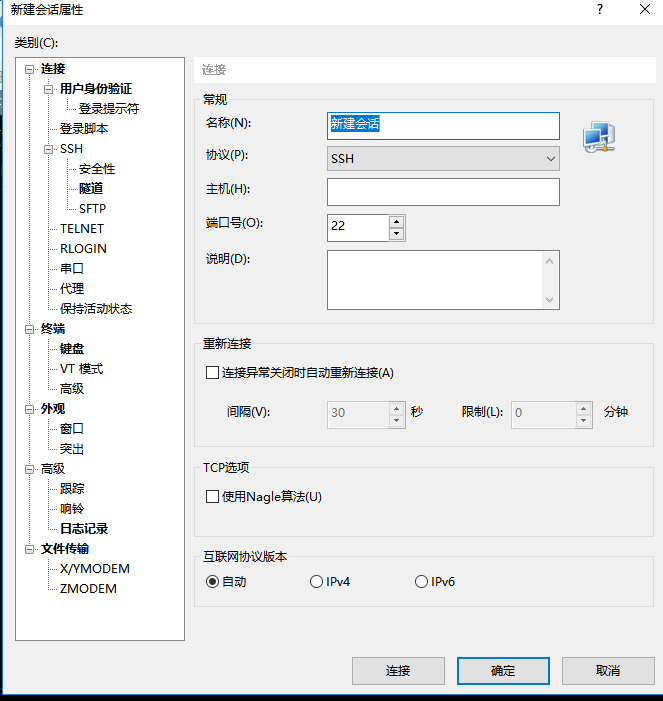Click the network computers session icon
Viewport: 663px width, 701px height.
tap(599, 139)
